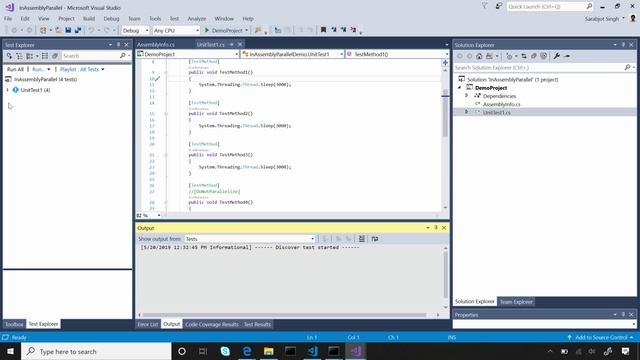640x360 pixels.
Task: Switch to the Team Explorer tab
Action: 516,302
